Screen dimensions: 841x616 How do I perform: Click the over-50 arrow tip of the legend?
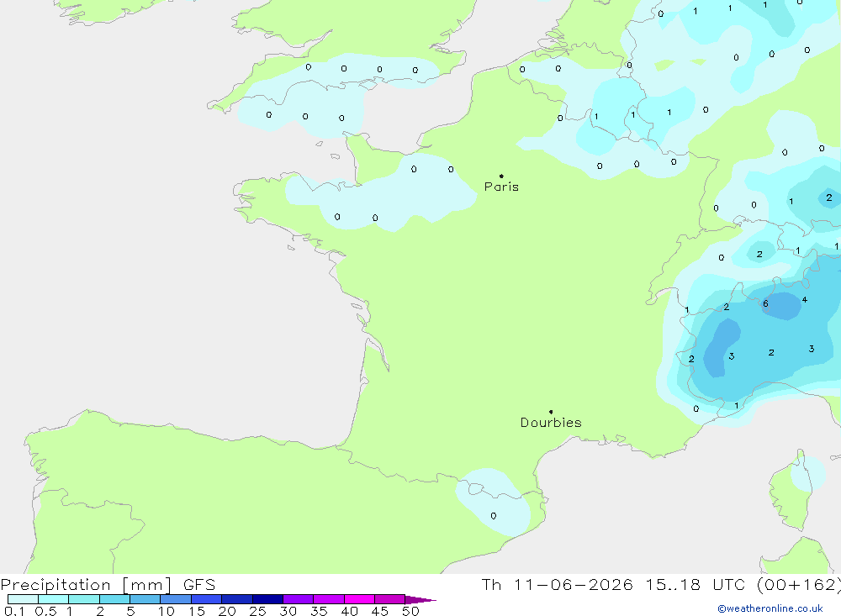[x=421, y=599]
